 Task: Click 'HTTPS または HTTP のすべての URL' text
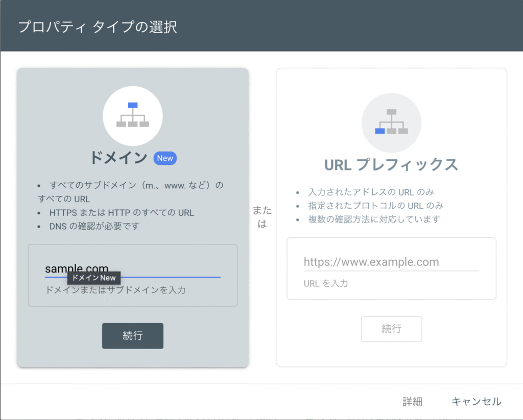click(x=122, y=213)
